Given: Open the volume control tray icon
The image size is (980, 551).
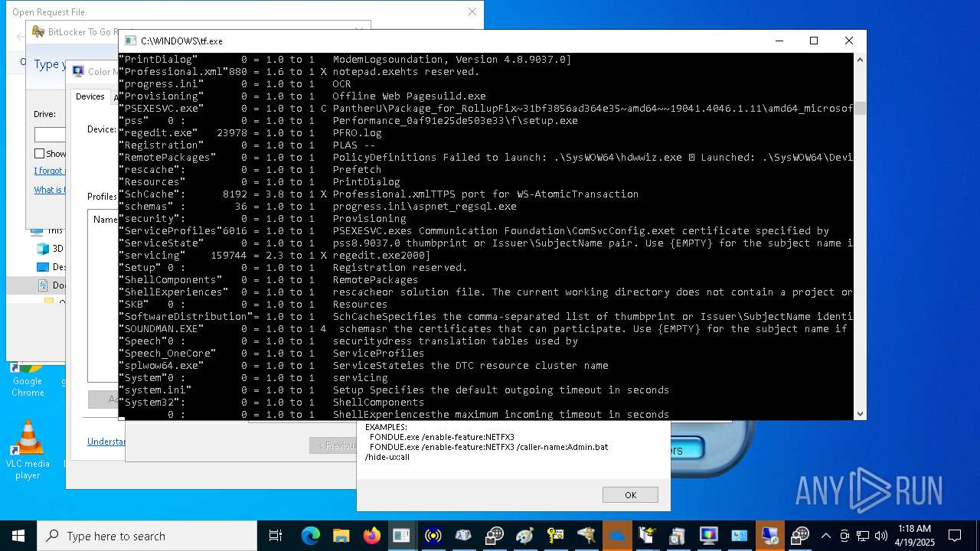Looking at the screenshot, I should tap(881, 536).
